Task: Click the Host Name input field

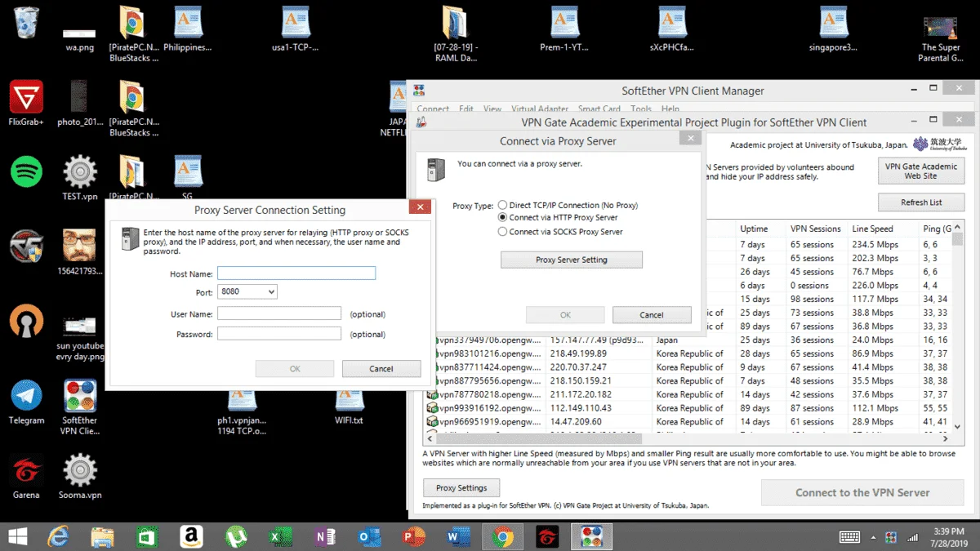Action: point(296,273)
